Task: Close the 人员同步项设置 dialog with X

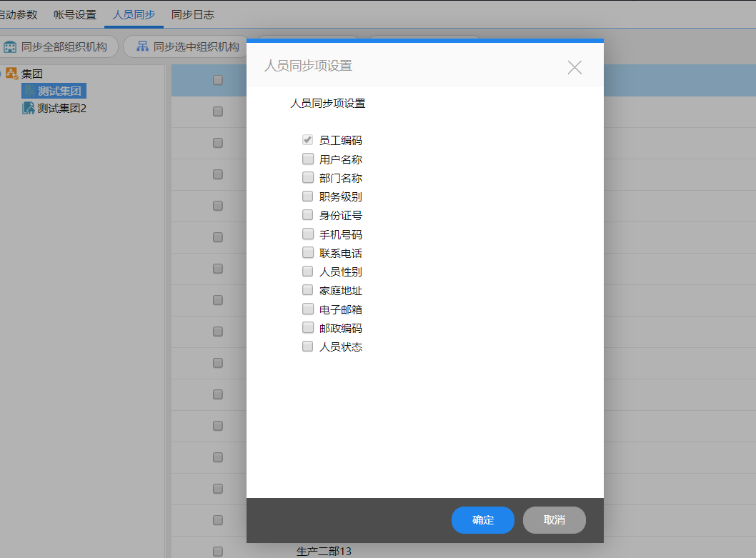Action: 575,67
